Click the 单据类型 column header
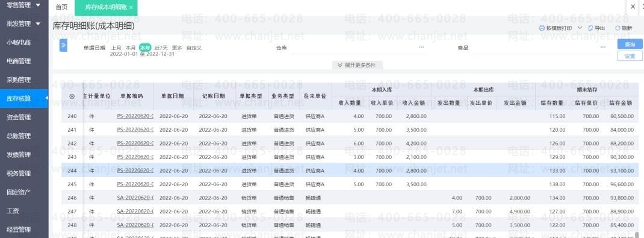Image resolution: width=644 pixels, height=238 pixels. [250, 96]
